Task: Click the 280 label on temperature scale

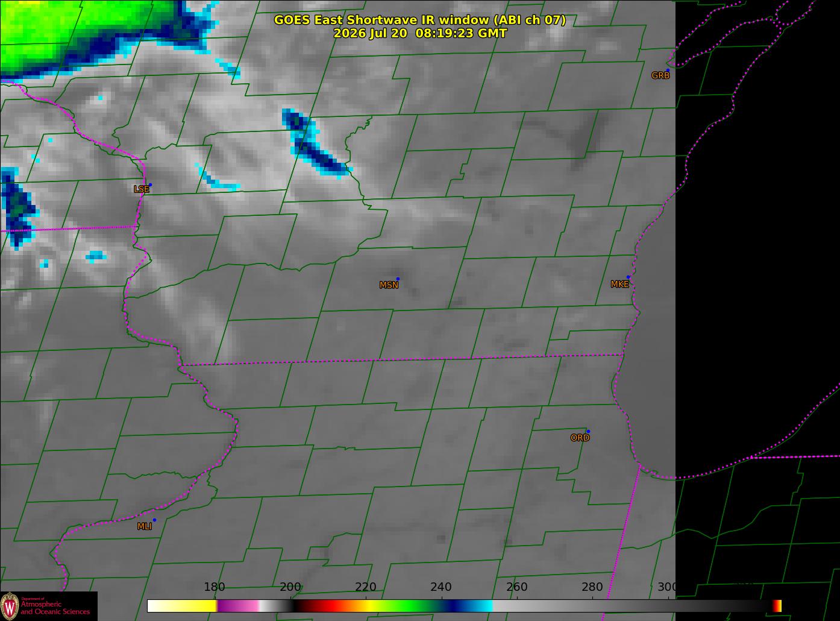Action: [x=592, y=587]
